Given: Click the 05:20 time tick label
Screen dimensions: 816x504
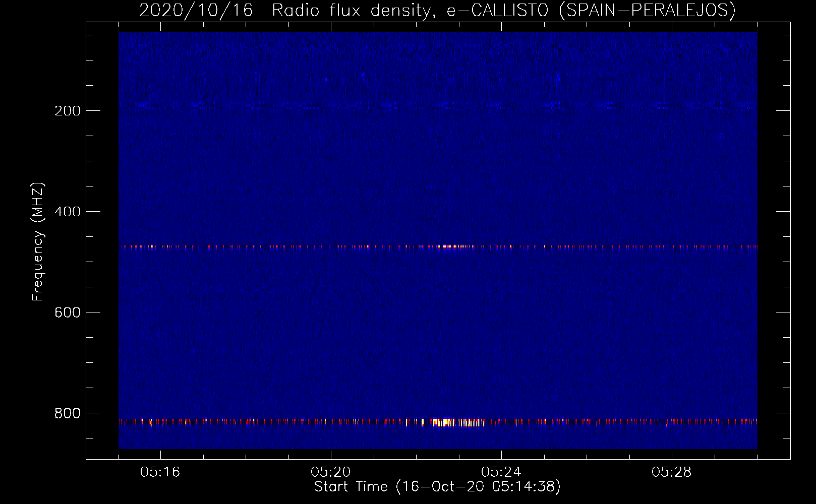Looking at the screenshot, I should coord(331,472).
